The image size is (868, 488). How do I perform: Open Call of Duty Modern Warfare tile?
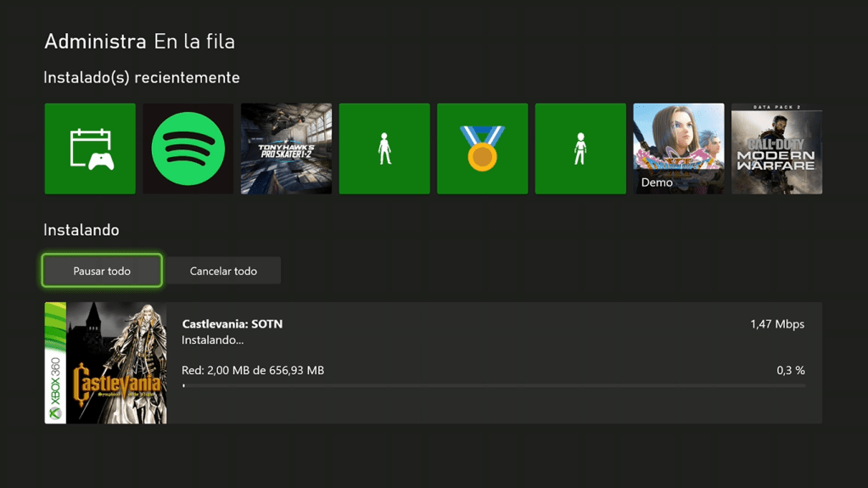click(x=776, y=149)
